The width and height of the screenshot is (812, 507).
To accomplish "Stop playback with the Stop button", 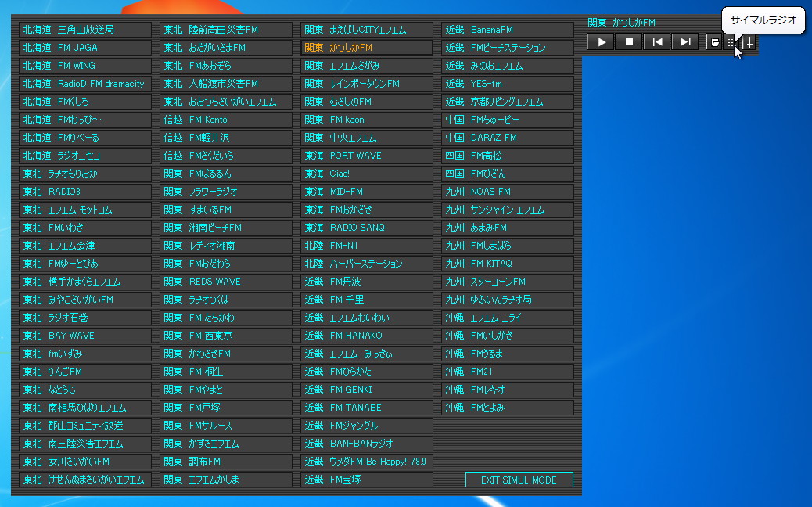I will pos(629,42).
